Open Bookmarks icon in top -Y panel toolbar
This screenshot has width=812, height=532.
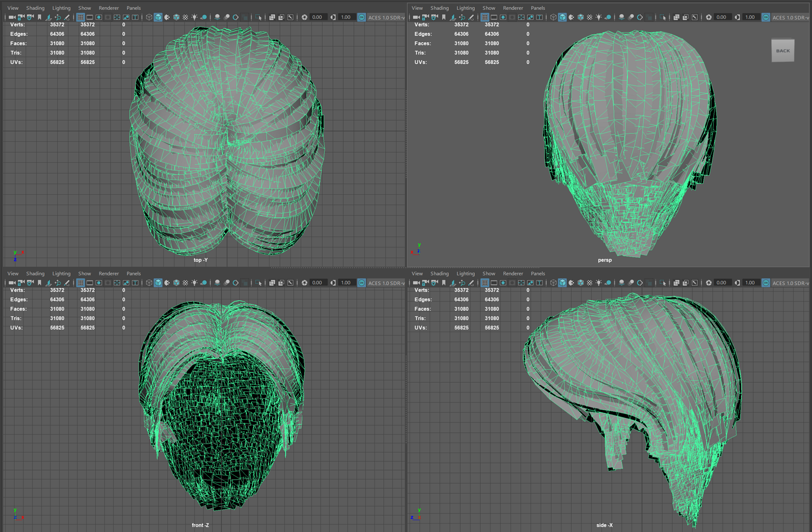click(40, 17)
